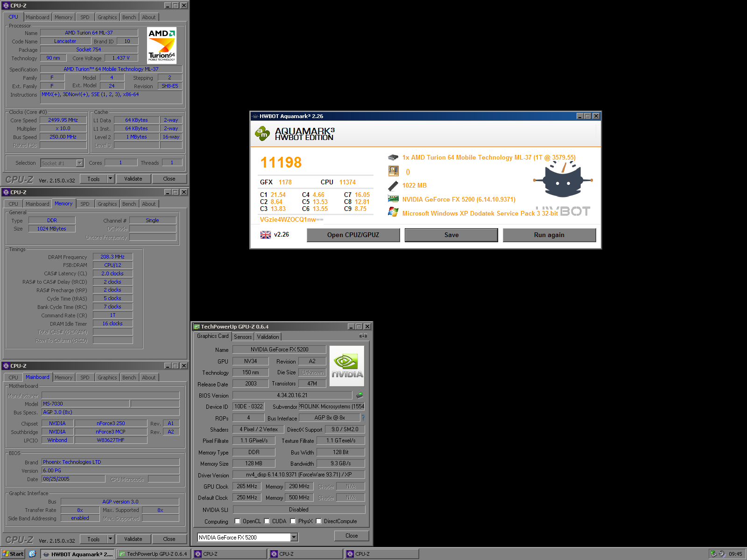Expand Tools dropdown arrow in CPU-Z processor window
Image resolution: width=747 pixels, height=560 pixels.
point(111,179)
